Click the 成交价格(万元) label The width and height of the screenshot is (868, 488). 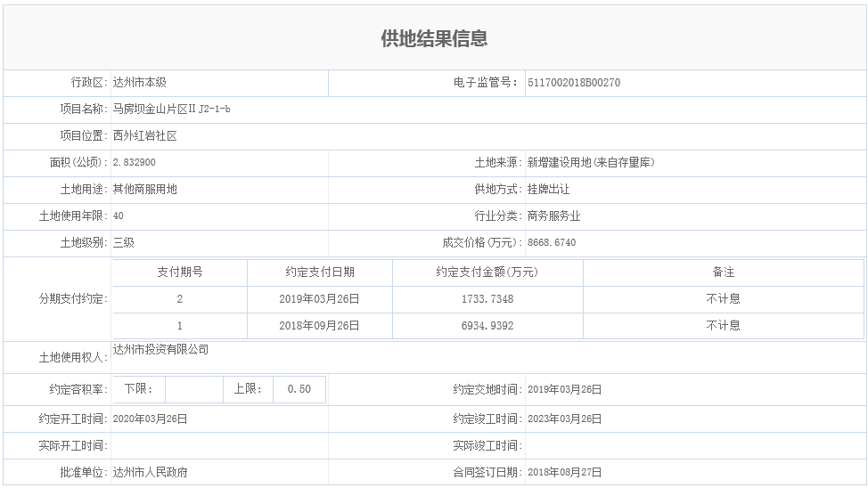pyautogui.click(x=482, y=242)
